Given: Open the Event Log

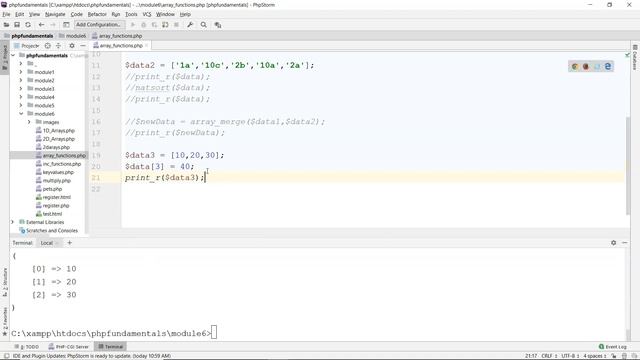Looking at the screenshot, I should [x=613, y=347].
